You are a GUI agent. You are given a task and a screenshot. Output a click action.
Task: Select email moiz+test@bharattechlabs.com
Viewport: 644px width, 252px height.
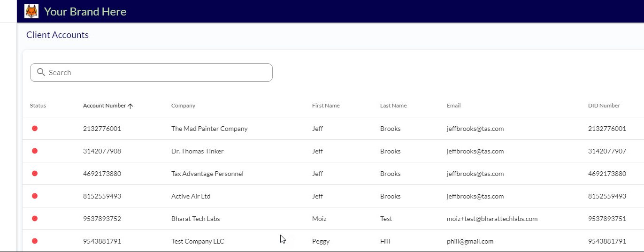coord(492,219)
